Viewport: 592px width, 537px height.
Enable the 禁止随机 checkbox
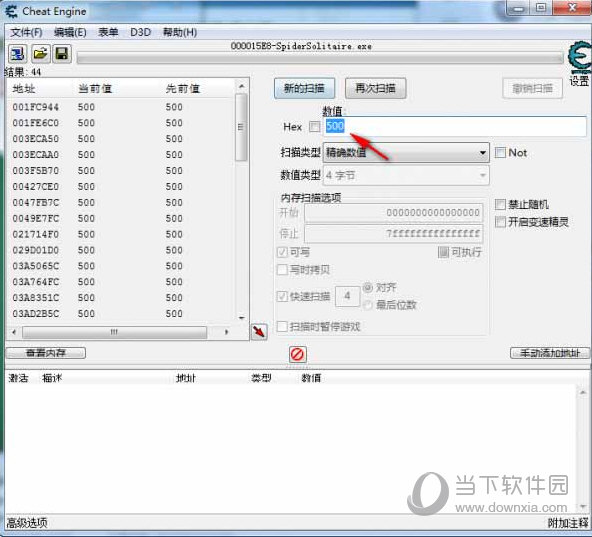tap(500, 204)
